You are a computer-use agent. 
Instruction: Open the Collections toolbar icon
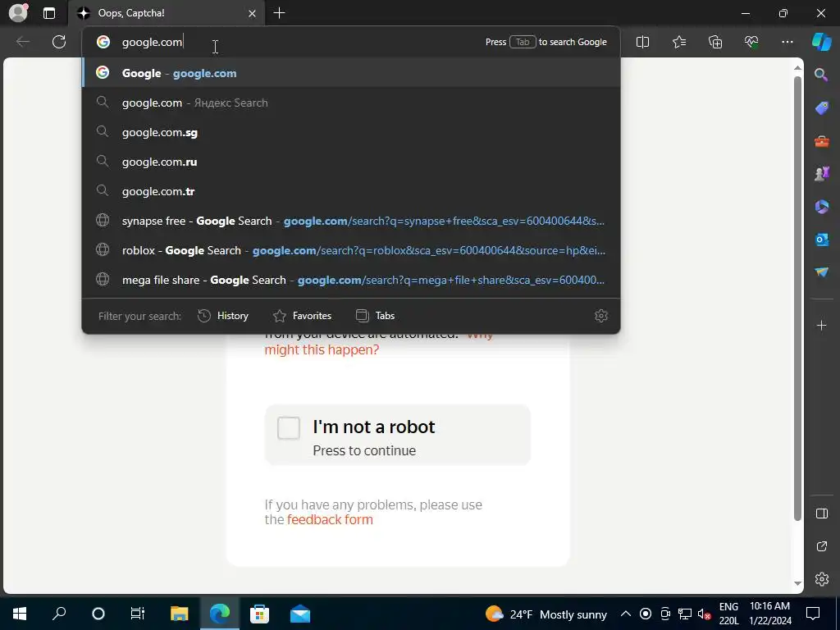(715, 42)
